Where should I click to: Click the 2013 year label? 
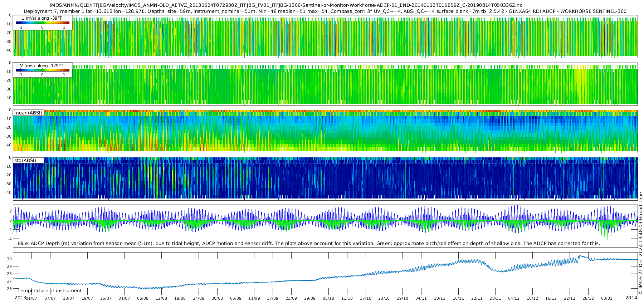click(20, 298)
